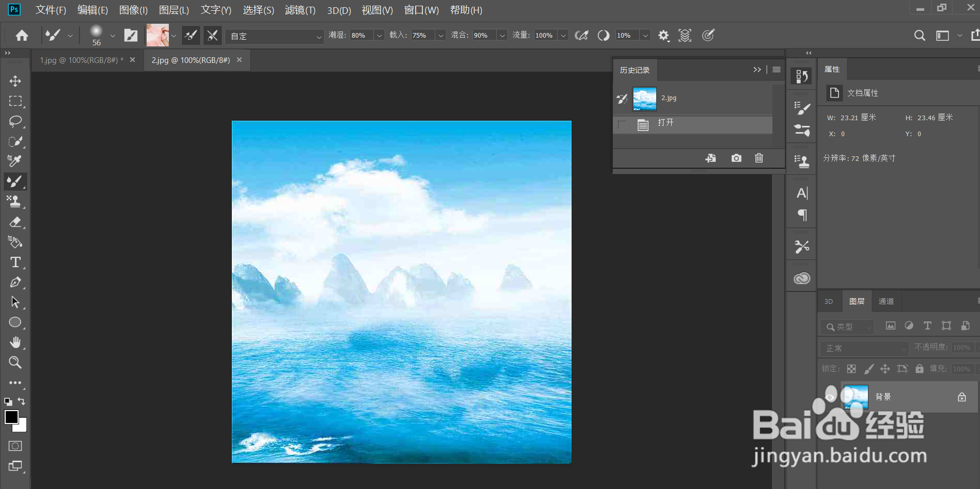Swap foreground and background colors
Screen dimensions: 980x489
coord(22,401)
